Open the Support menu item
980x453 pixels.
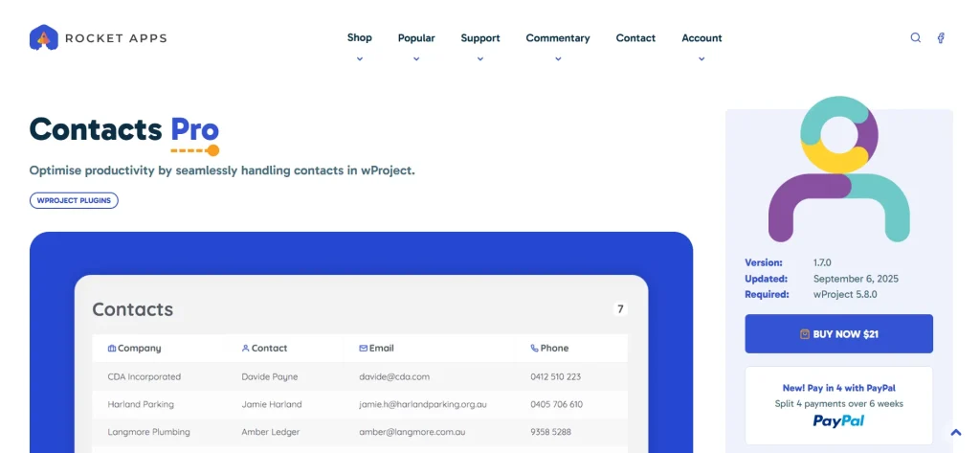(480, 38)
